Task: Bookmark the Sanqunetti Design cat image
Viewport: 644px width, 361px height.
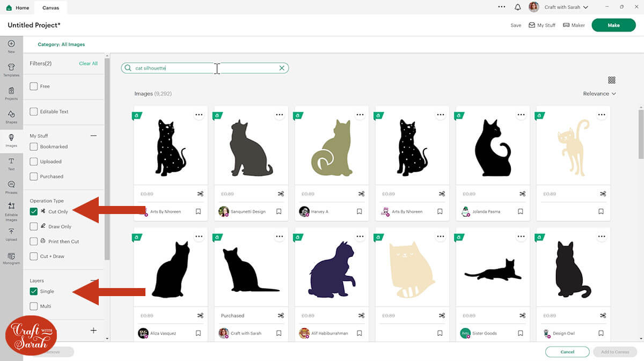Action: click(279, 212)
